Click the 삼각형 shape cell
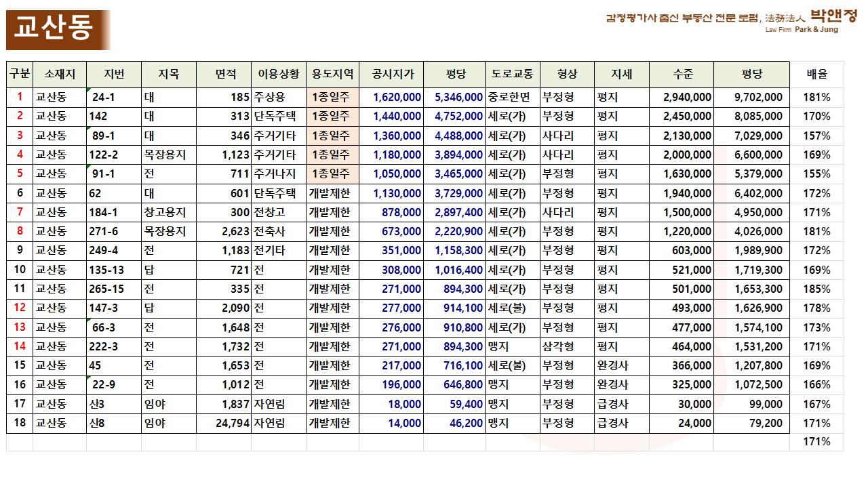 567,346
